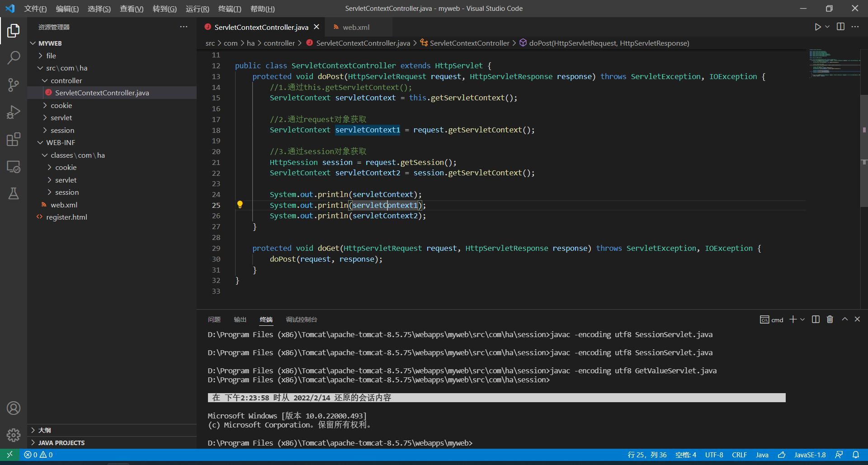Open the Search view in activity bar

pos(14,57)
